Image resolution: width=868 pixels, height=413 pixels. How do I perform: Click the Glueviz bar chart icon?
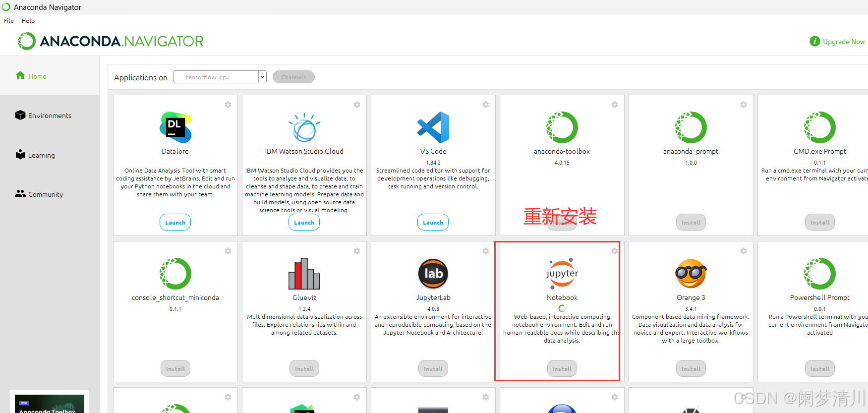(x=304, y=274)
